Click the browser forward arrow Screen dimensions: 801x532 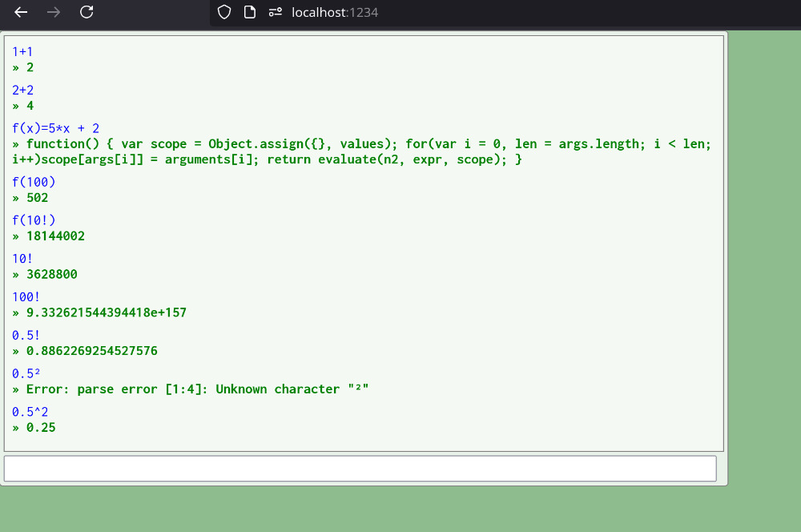point(54,12)
